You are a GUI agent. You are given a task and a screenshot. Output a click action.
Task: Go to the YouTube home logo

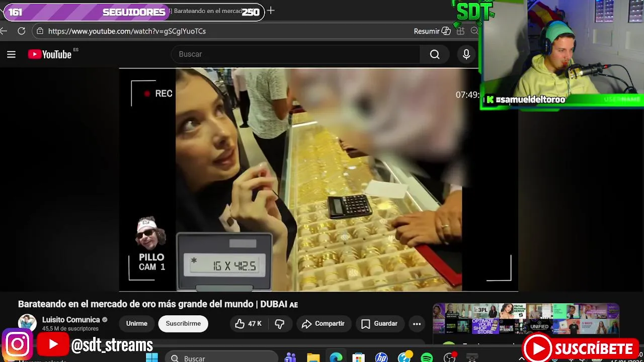coord(50,54)
